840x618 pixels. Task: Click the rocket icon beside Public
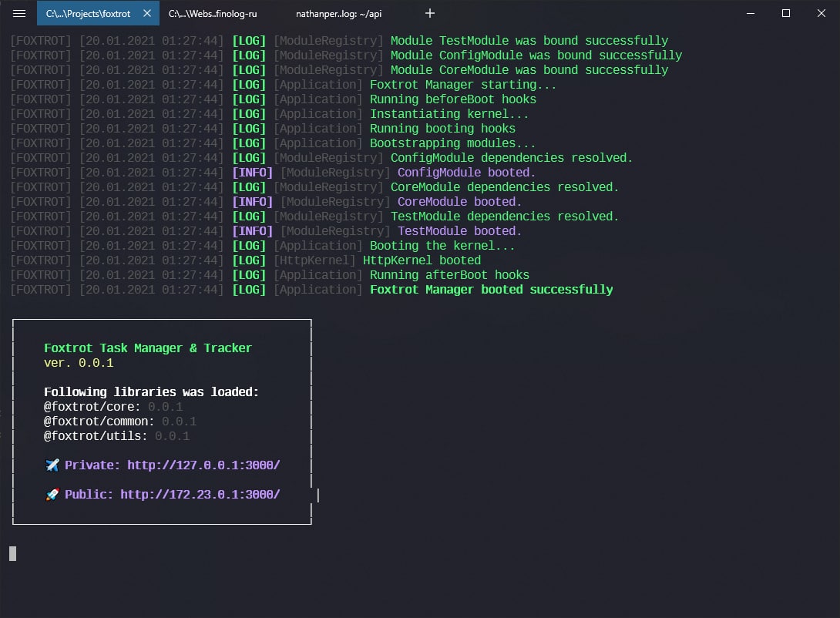click(52, 495)
